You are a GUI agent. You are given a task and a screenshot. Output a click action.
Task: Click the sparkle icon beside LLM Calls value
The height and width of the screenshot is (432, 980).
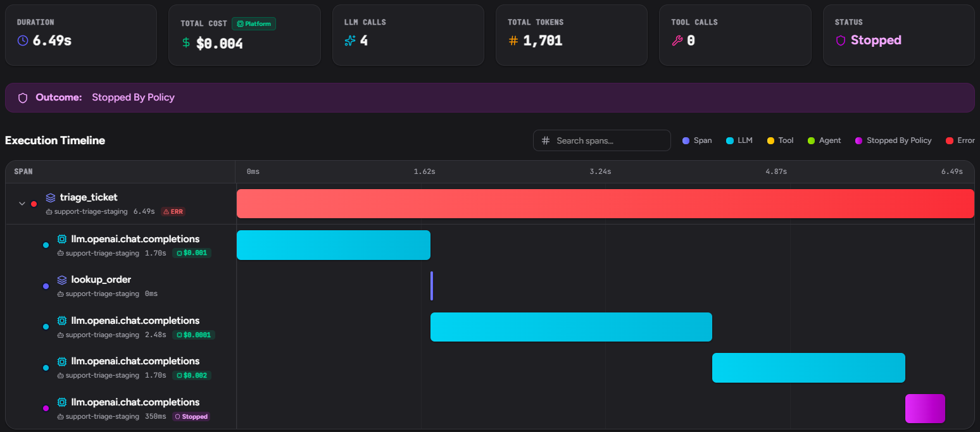click(x=350, y=40)
